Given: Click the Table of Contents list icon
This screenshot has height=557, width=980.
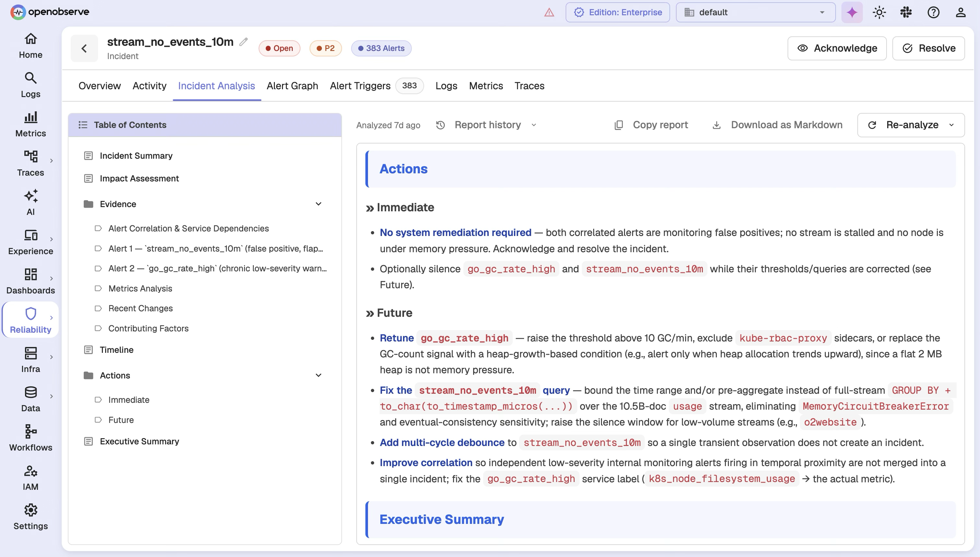Looking at the screenshot, I should point(83,125).
